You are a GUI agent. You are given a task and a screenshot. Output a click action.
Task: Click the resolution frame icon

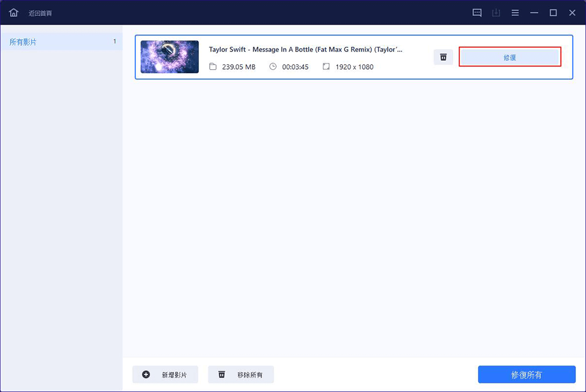[326, 67]
